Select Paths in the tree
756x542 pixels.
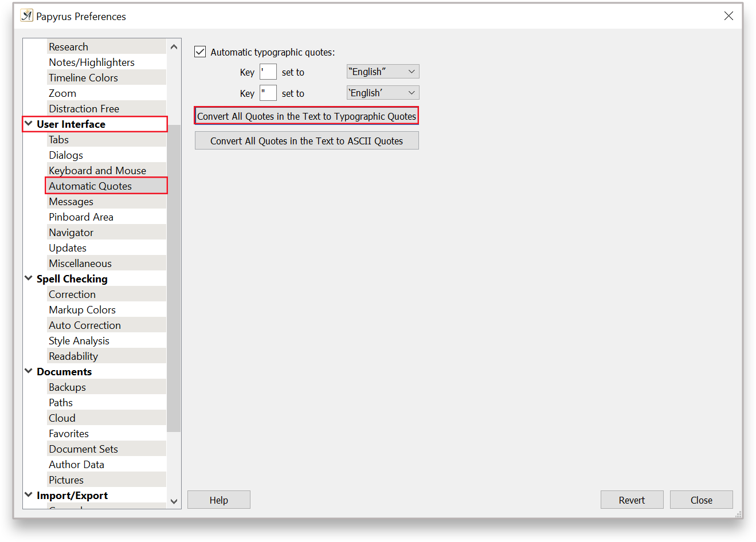click(x=107, y=402)
